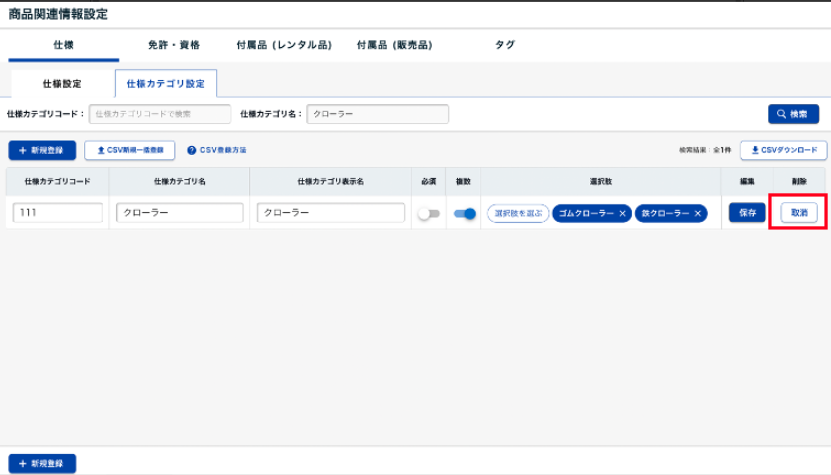Click the question mark CSV登録方法 help icon
Viewport: 831px width, 475px height.
click(191, 150)
